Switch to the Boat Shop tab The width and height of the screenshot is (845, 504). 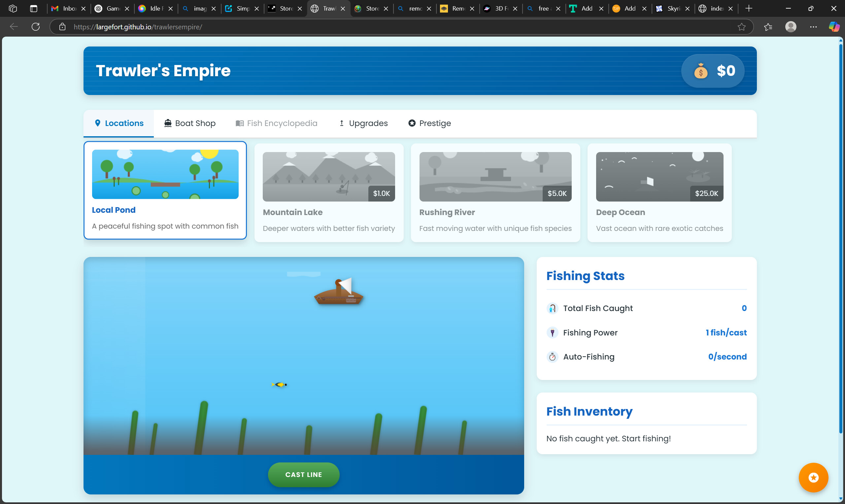tap(189, 123)
